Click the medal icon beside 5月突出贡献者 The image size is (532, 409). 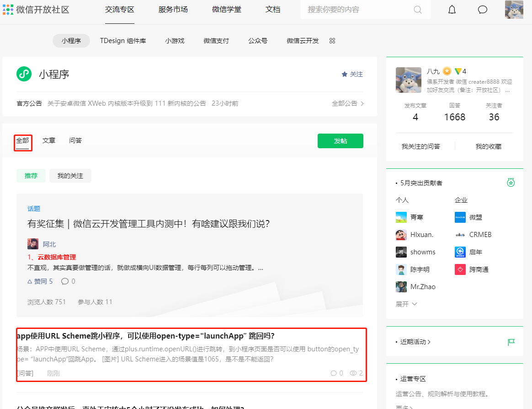point(511,183)
